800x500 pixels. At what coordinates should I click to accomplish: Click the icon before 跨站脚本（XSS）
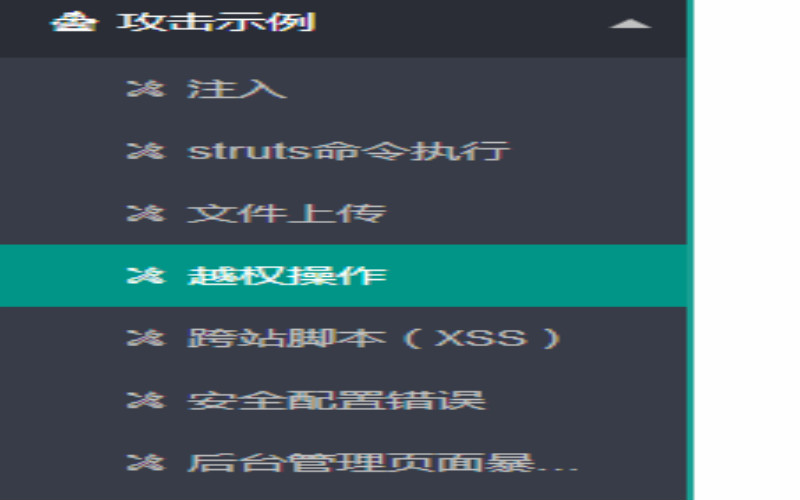pos(146,338)
